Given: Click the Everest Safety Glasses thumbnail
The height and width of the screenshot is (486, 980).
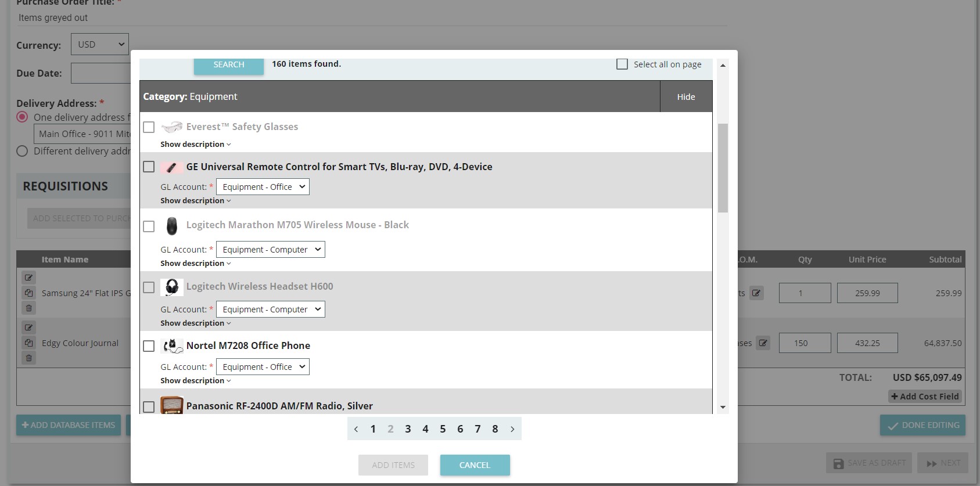Looking at the screenshot, I should pyautogui.click(x=172, y=127).
